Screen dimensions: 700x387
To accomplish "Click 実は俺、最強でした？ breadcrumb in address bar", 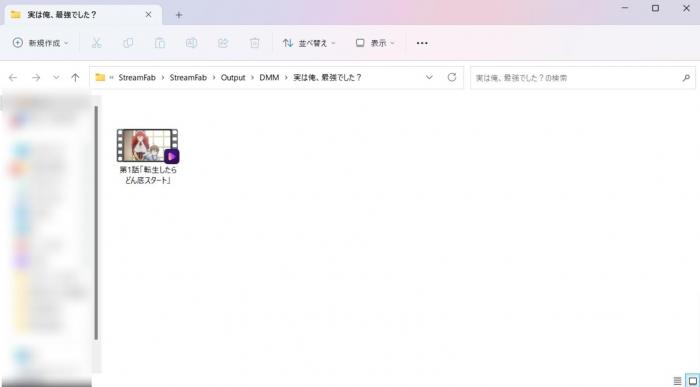I will 327,78.
